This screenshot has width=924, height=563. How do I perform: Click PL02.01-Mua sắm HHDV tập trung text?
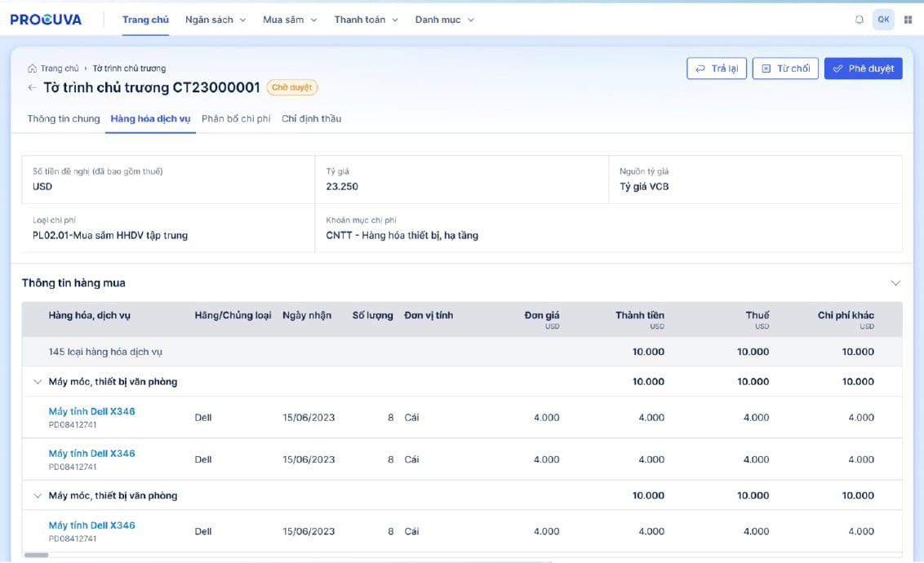(110, 236)
